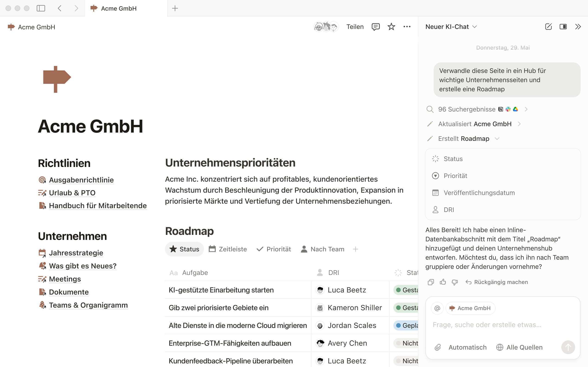Expand the 96 Suchergebnisse results
The image size is (588, 367).
(x=526, y=109)
